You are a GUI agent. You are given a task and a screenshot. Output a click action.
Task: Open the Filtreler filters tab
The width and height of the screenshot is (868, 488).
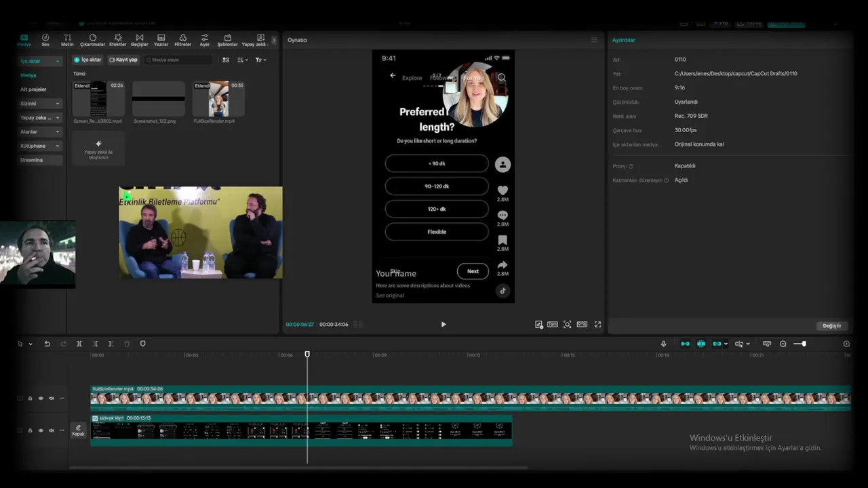[183, 40]
